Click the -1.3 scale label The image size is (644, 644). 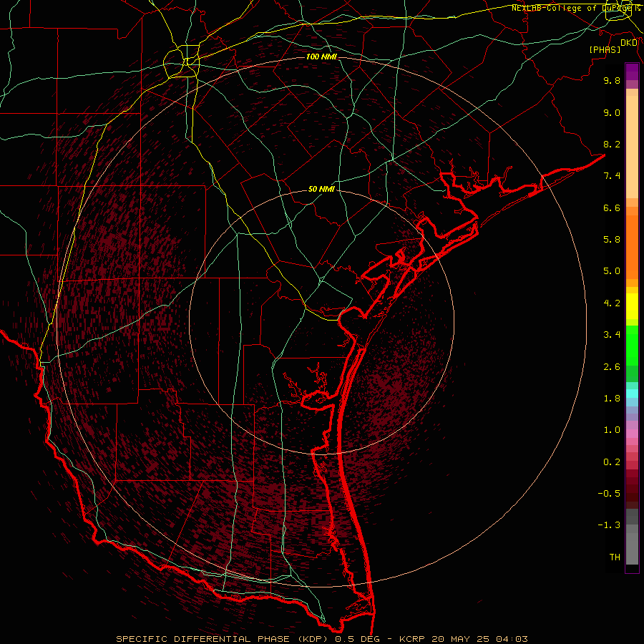[609, 525]
